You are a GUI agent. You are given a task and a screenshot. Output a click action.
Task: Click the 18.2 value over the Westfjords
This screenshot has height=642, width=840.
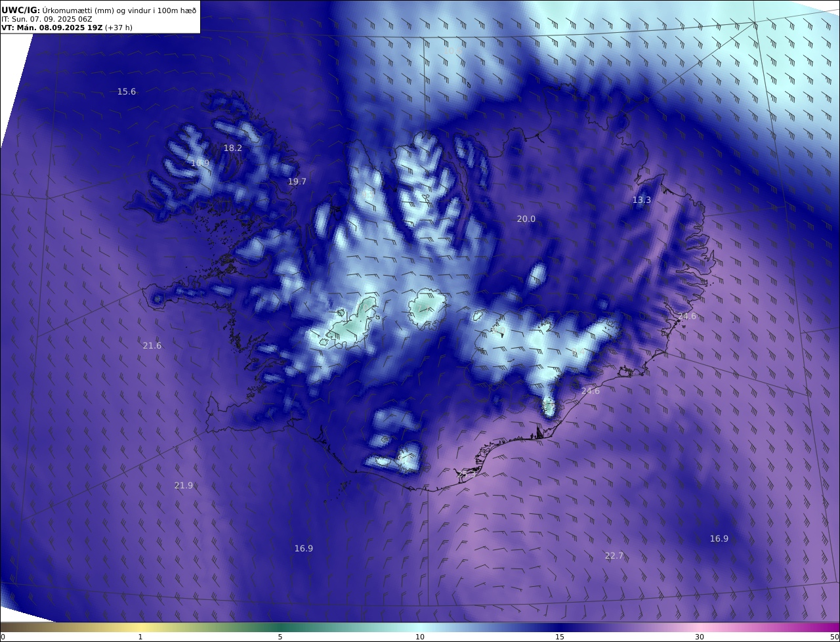233,148
